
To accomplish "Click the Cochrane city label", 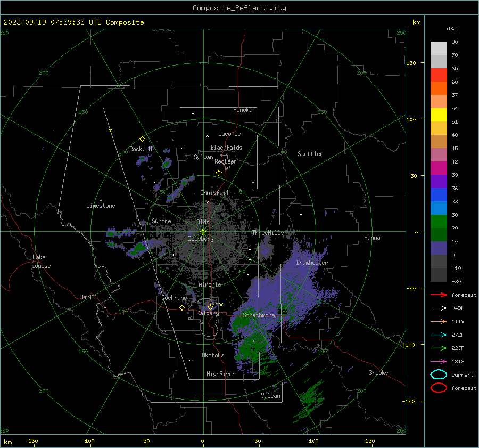I will coord(174,298).
